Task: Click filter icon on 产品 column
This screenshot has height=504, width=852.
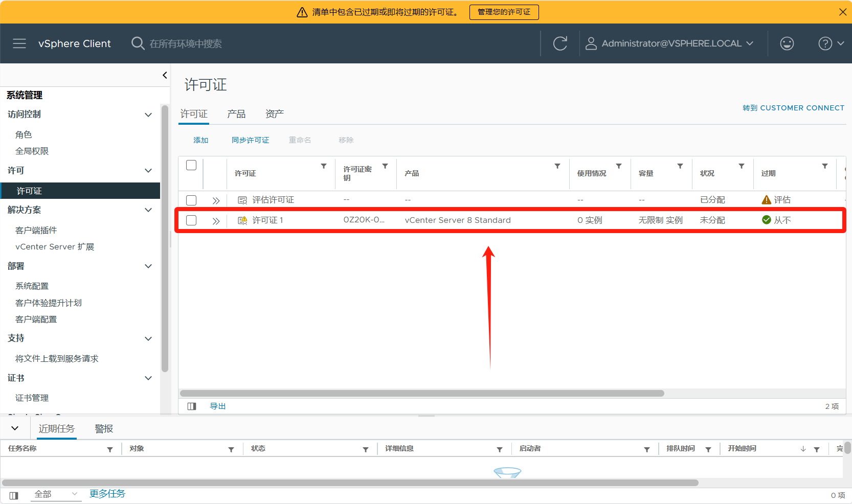Action: pyautogui.click(x=557, y=166)
